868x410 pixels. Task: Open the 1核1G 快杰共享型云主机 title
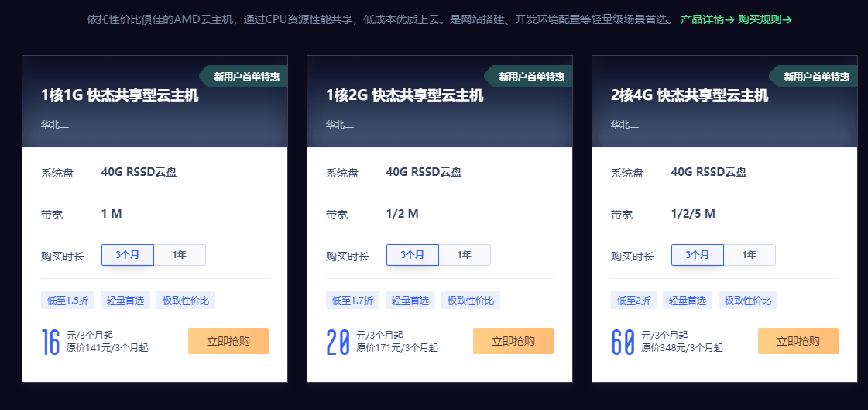[x=120, y=95]
